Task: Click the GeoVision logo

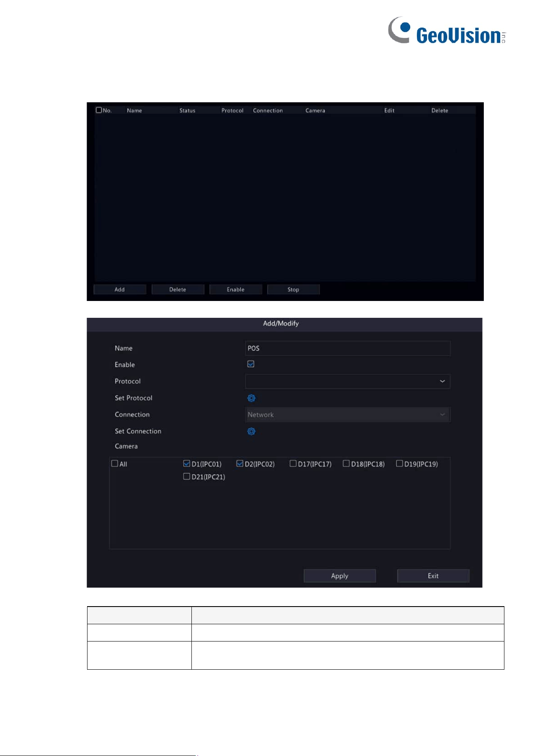Action: tap(447, 30)
